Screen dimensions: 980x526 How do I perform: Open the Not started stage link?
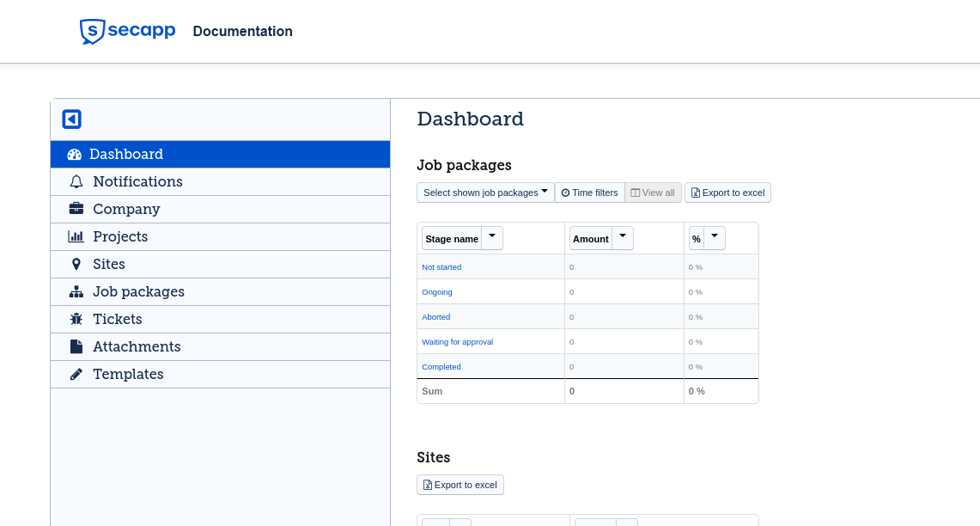[x=441, y=267]
